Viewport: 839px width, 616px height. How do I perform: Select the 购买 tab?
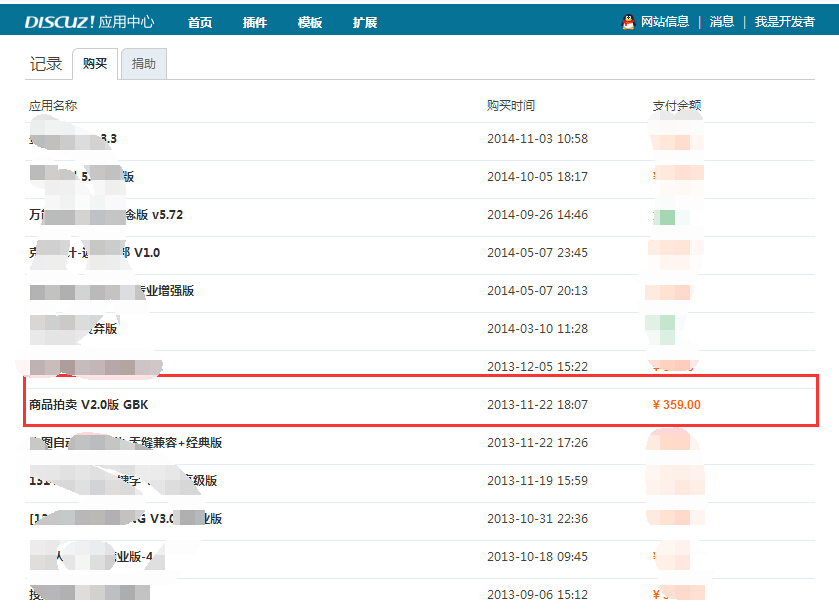click(x=95, y=64)
